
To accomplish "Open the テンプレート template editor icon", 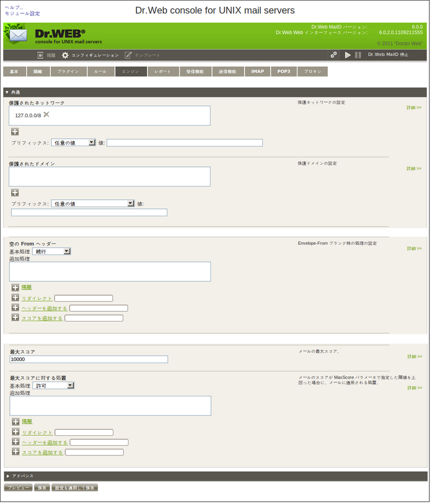I will (128, 55).
